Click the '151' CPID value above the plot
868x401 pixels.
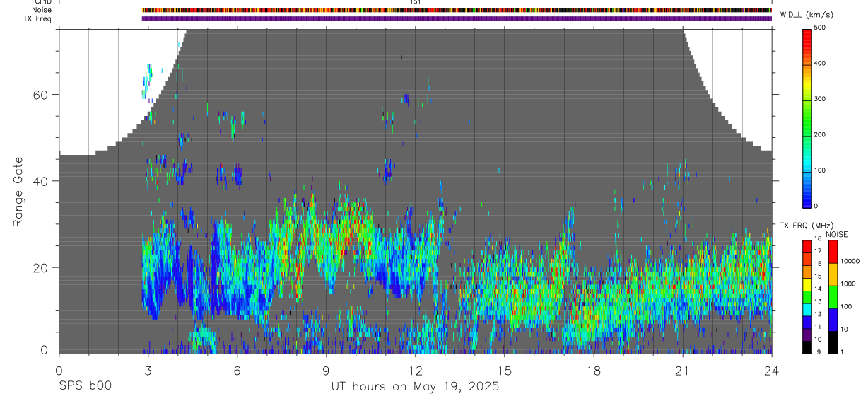[x=415, y=2]
